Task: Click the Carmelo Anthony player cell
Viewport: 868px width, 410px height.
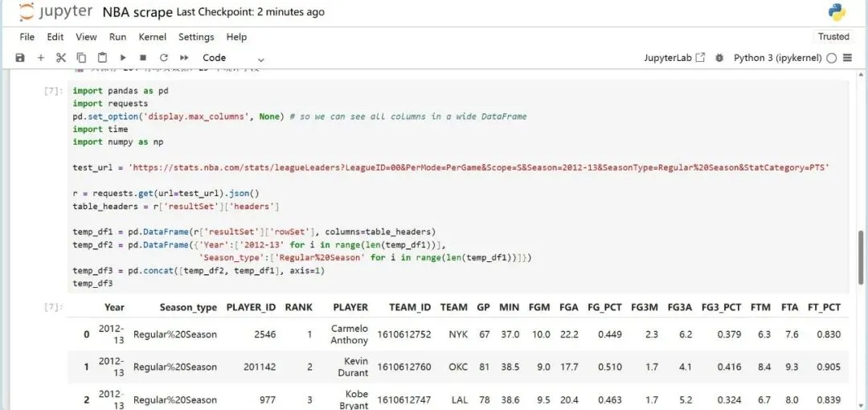Action: tap(350, 334)
